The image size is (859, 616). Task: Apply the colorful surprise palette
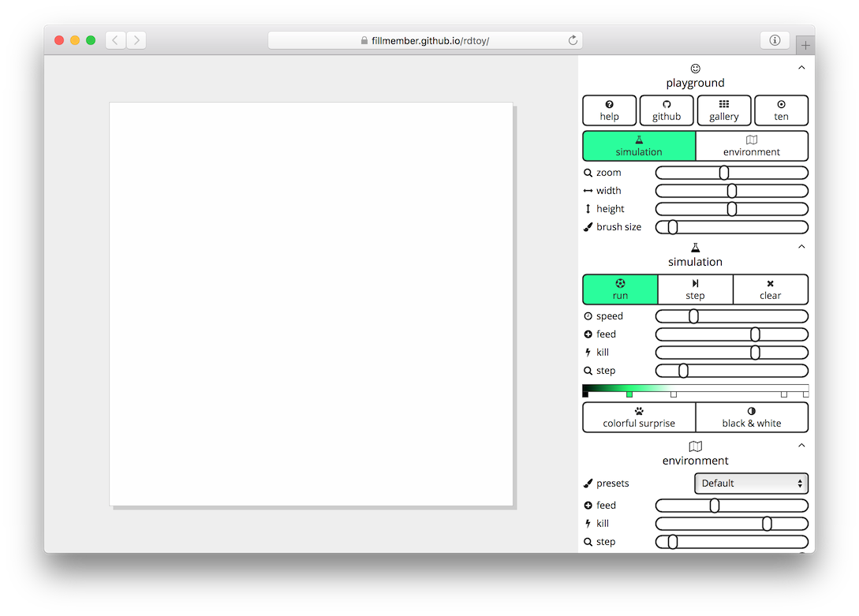[x=639, y=417]
